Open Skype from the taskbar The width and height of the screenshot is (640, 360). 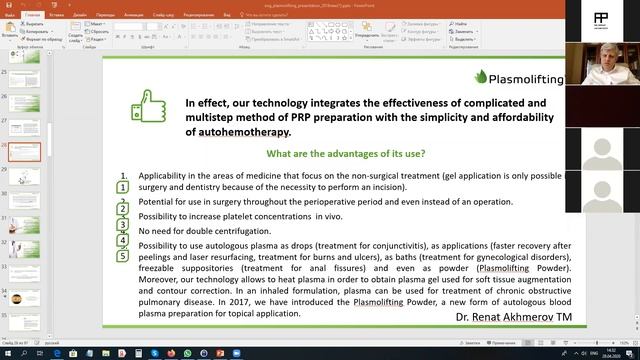(x=155, y=353)
